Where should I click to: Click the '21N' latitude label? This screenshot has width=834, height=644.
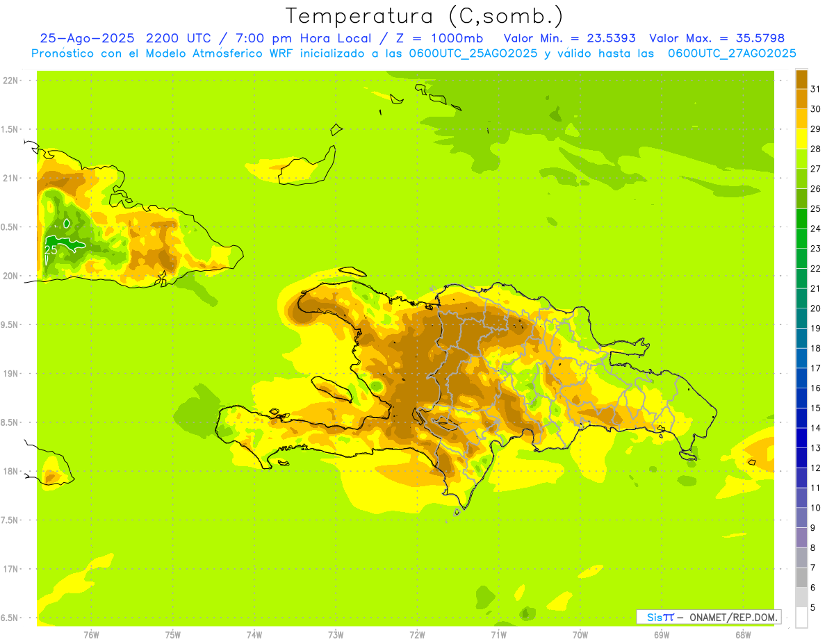pos(10,178)
